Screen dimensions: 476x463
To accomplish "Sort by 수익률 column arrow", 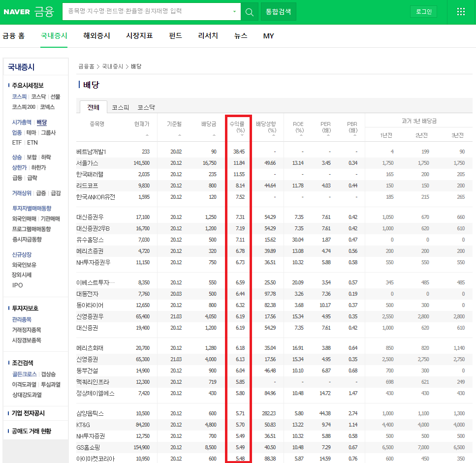I will coord(242,135).
